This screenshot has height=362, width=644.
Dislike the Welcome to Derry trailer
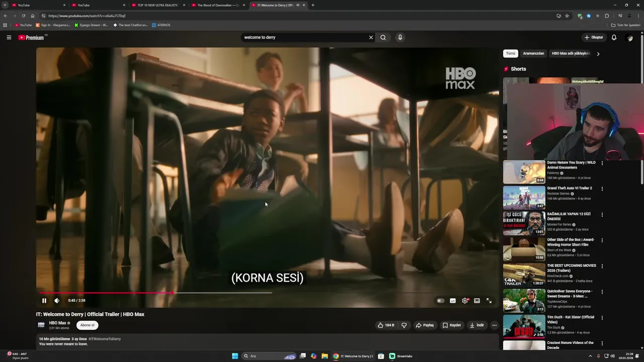pyautogui.click(x=404, y=325)
